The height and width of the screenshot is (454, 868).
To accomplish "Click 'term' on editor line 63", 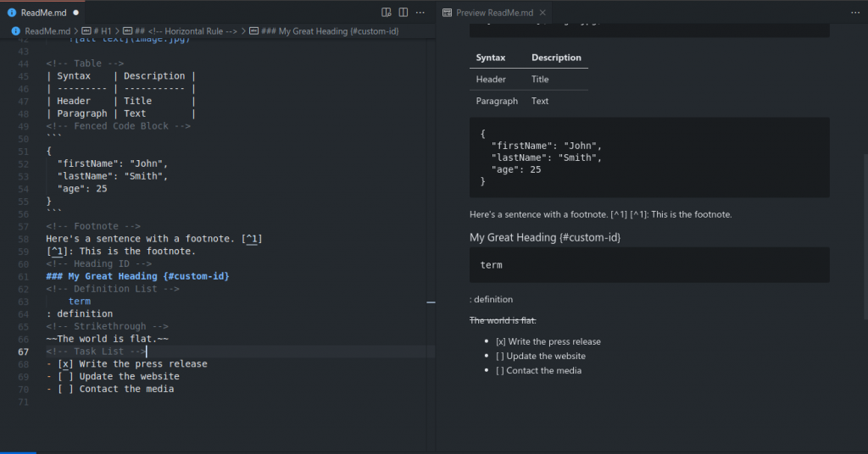I will pyautogui.click(x=79, y=302).
